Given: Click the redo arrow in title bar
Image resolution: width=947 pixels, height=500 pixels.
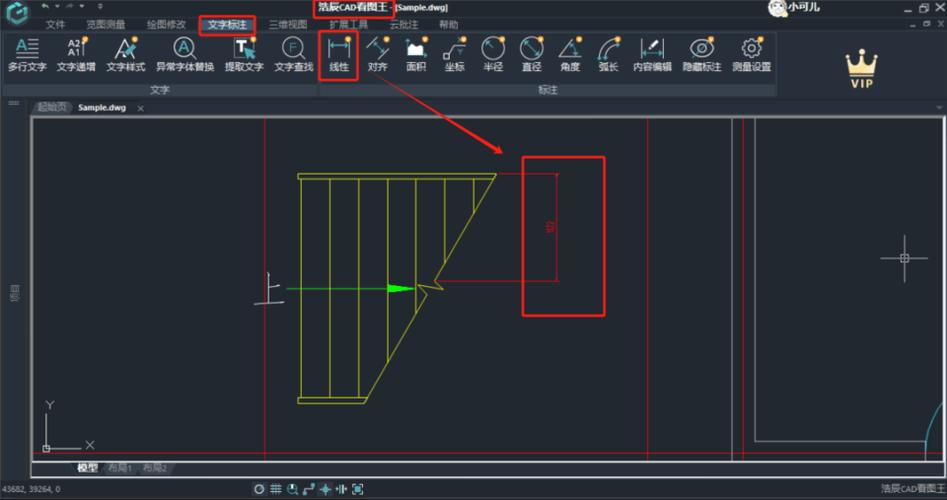Looking at the screenshot, I should [x=69, y=6].
